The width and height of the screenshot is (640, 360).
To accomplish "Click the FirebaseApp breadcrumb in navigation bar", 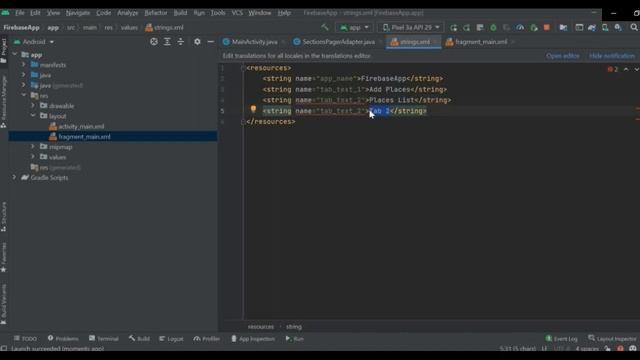I will (21, 27).
